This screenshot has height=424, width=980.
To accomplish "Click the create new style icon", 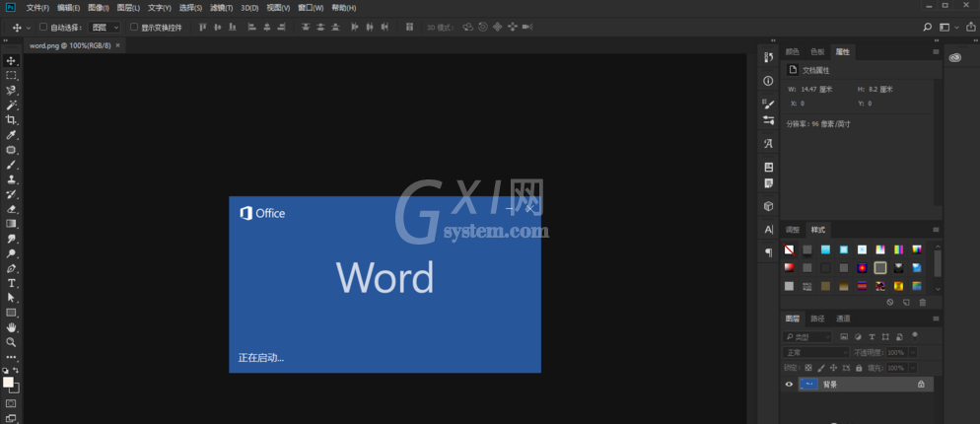I will point(906,302).
